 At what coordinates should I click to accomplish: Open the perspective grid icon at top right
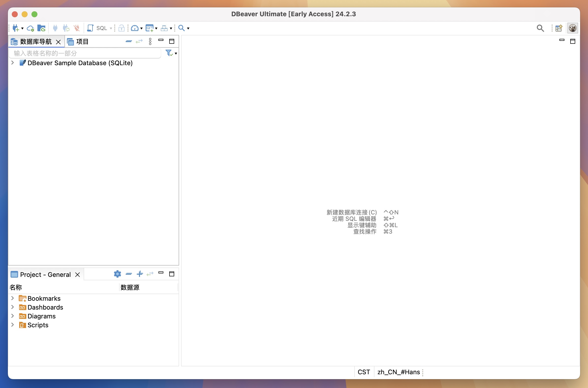pyautogui.click(x=559, y=28)
